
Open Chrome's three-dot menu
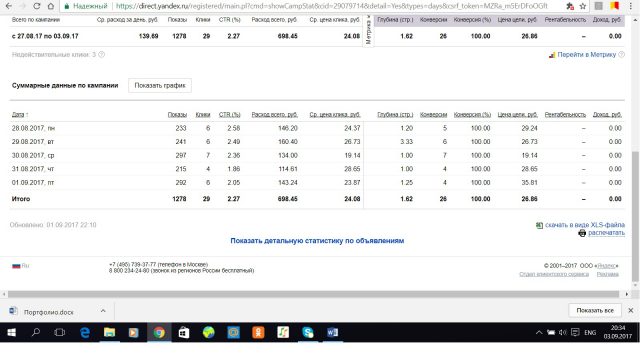pos(631,6)
